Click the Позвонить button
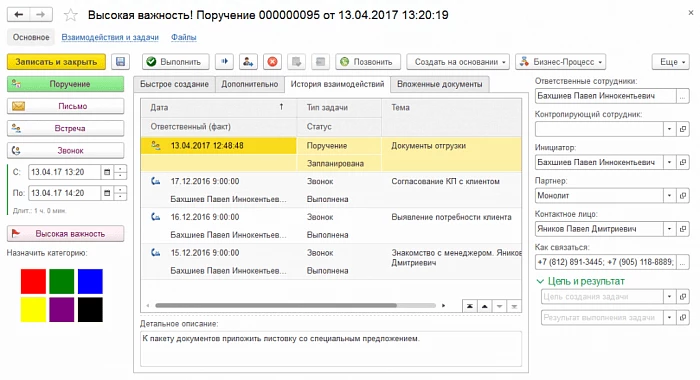The height and width of the screenshot is (380, 700). click(x=368, y=62)
